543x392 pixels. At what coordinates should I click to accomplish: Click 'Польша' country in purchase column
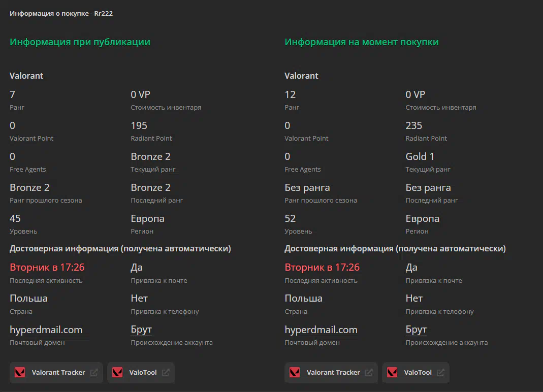pyautogui.click(x=304, y=298)
